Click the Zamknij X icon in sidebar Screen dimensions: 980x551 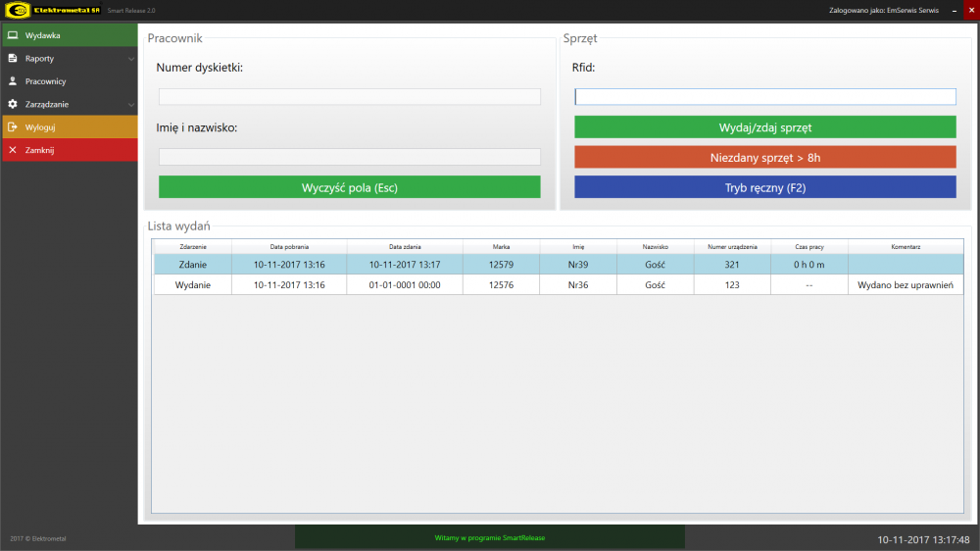coord(13,150)
